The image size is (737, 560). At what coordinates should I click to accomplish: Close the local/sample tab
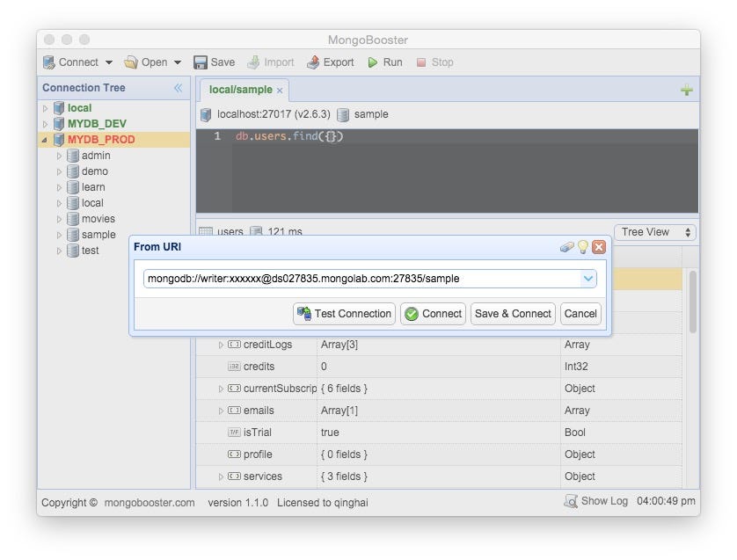(x=280, y=91)
